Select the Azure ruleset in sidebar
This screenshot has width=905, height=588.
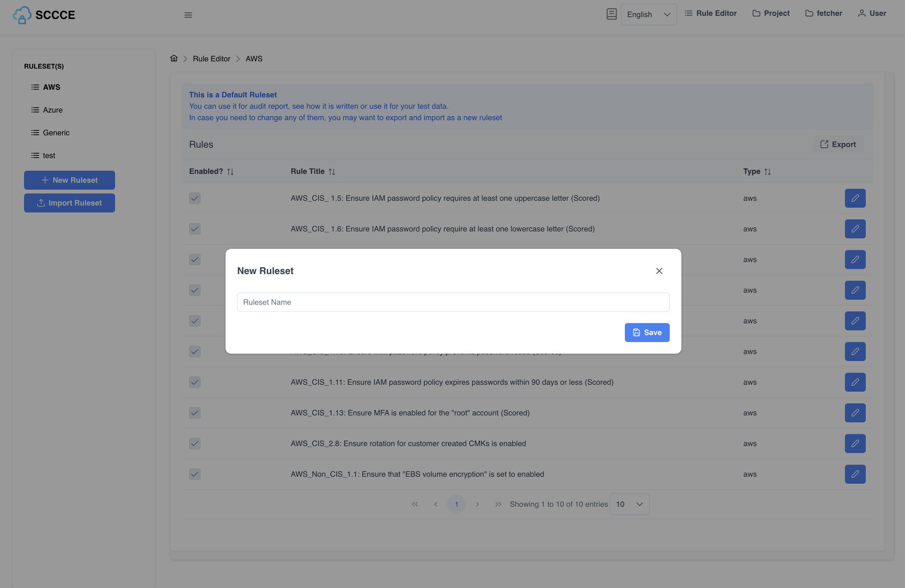click(47, 110)
